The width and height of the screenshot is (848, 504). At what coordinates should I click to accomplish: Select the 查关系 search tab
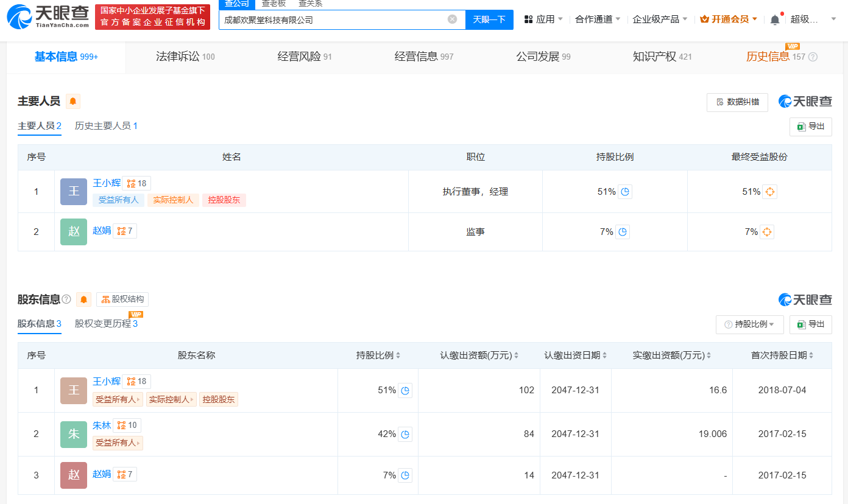point(310,4)
